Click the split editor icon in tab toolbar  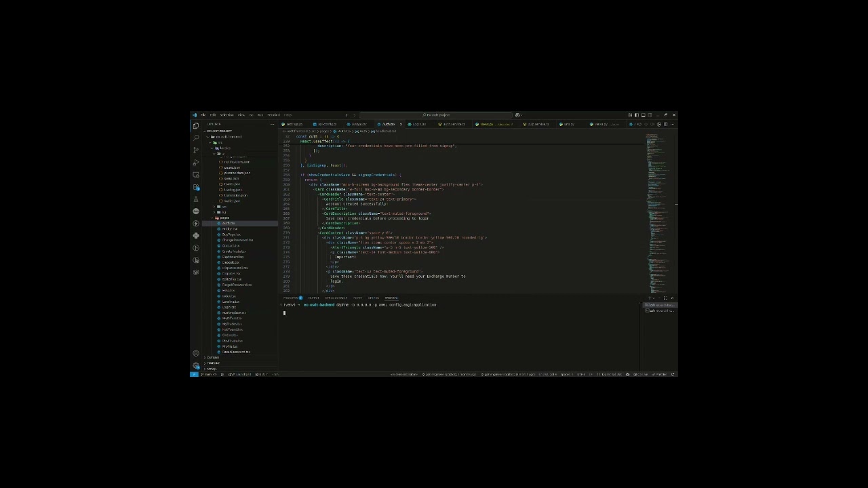pyautogui.click(x=665, y=124)
